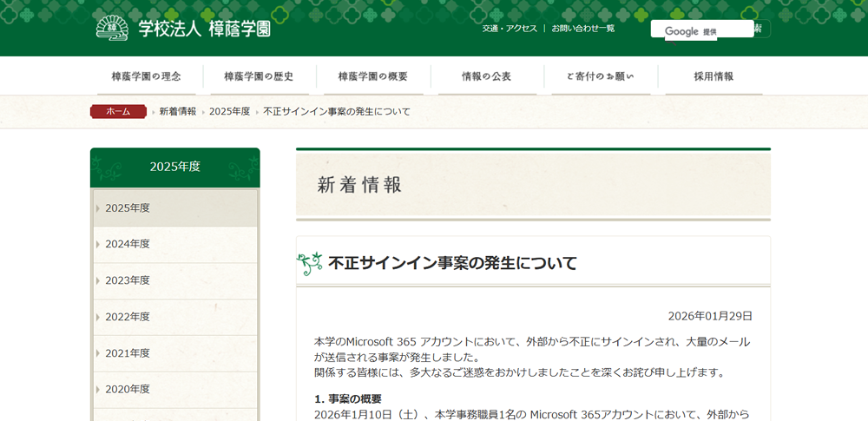Click 2025年度 in the breadcrumb trail
The height and width of the screenshot is (421, 868).
pyautogui.click(x=229, y=111)
